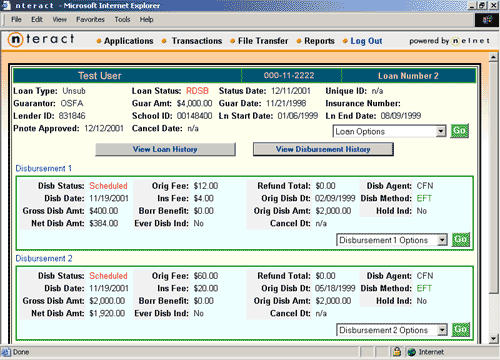Click SSN 000-11-2222 in header
The width and height of the screenshot is (500, 360).
pyautogui.click(x=289, y=76)
